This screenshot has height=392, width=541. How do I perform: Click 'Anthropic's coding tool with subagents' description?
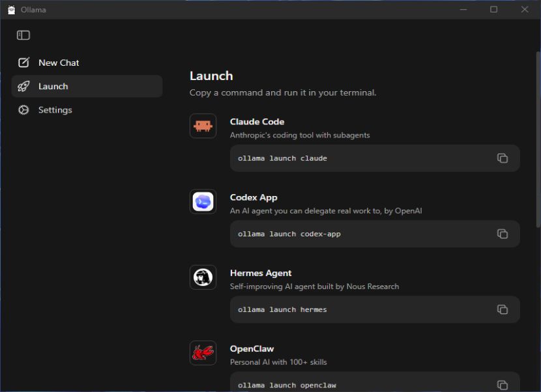(x=300, y=135)
